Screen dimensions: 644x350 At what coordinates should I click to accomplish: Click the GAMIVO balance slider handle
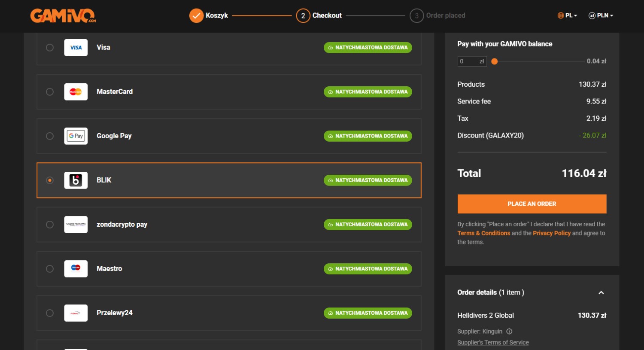[x=495, y=61]
